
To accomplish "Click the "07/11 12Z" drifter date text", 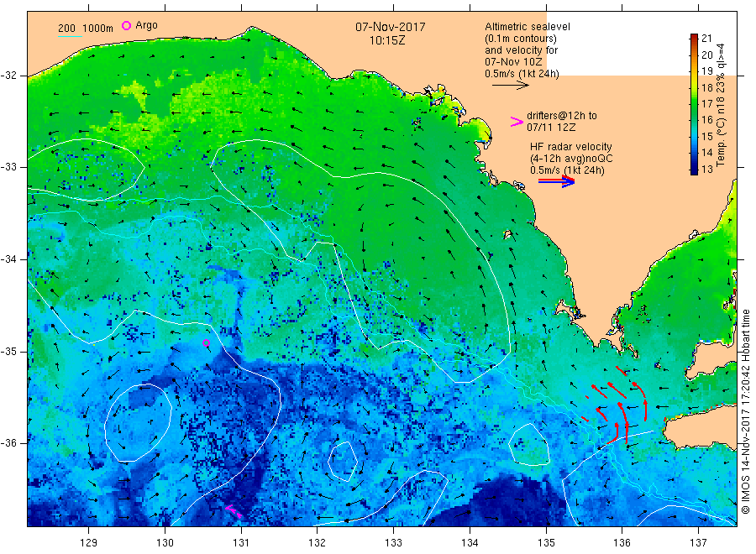I will pyautogui.click(x=550, y=128).
